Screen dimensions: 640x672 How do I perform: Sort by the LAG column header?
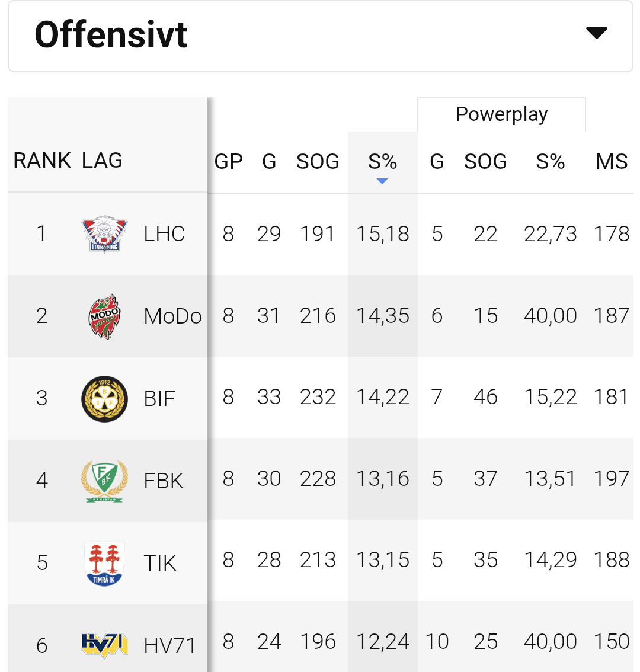(102, 160)
